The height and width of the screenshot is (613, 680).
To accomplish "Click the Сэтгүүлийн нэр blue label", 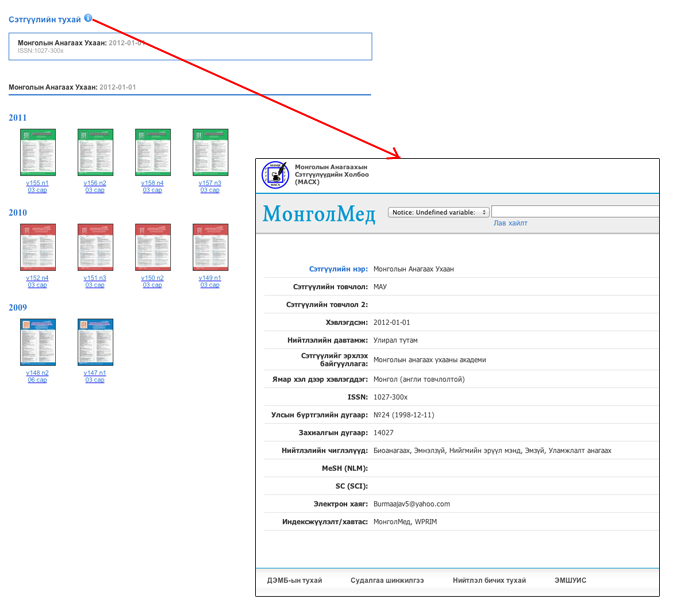I will point(338,269).
